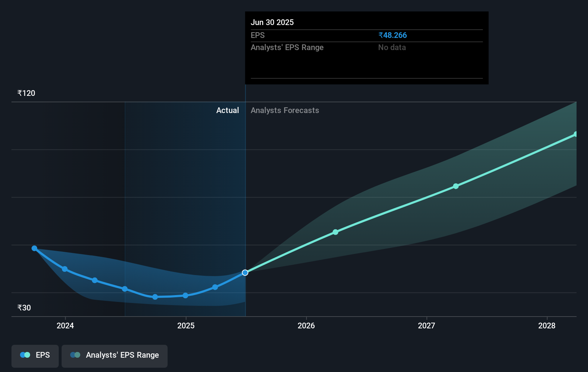
Task: Select the lowest EPS dip data point
Action: [155, 297]
